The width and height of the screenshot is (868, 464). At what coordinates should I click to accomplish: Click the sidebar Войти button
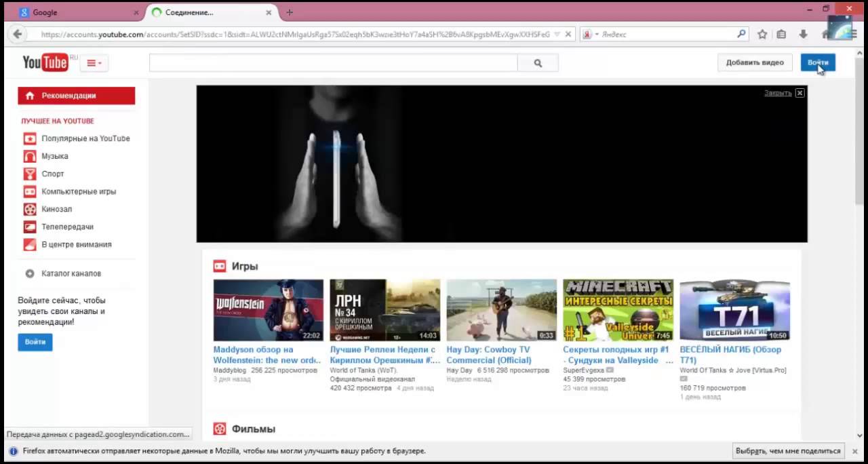[35, 342]
